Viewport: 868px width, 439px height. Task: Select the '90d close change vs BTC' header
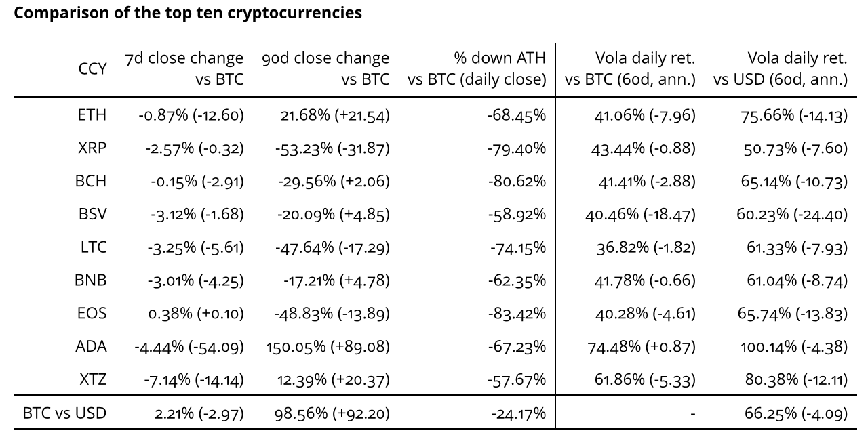(x=325, y=68)
